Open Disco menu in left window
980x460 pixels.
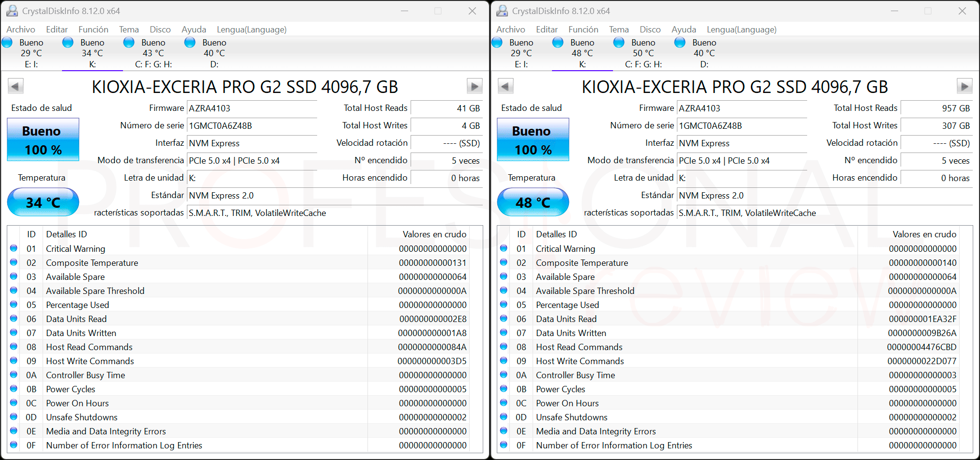160,30
